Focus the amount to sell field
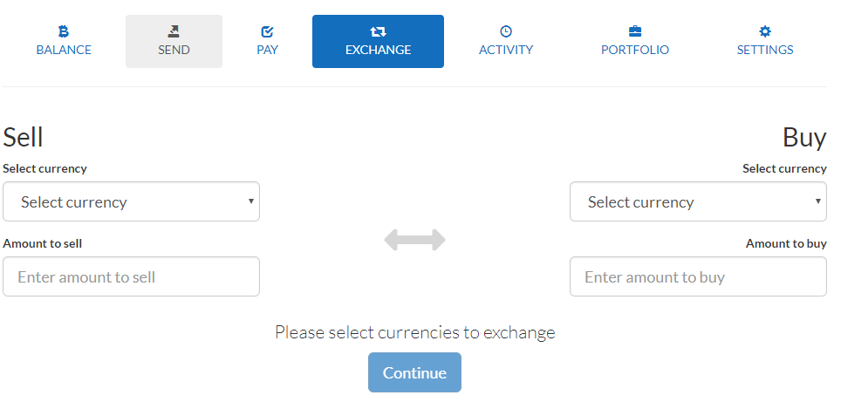 (131, 276)
